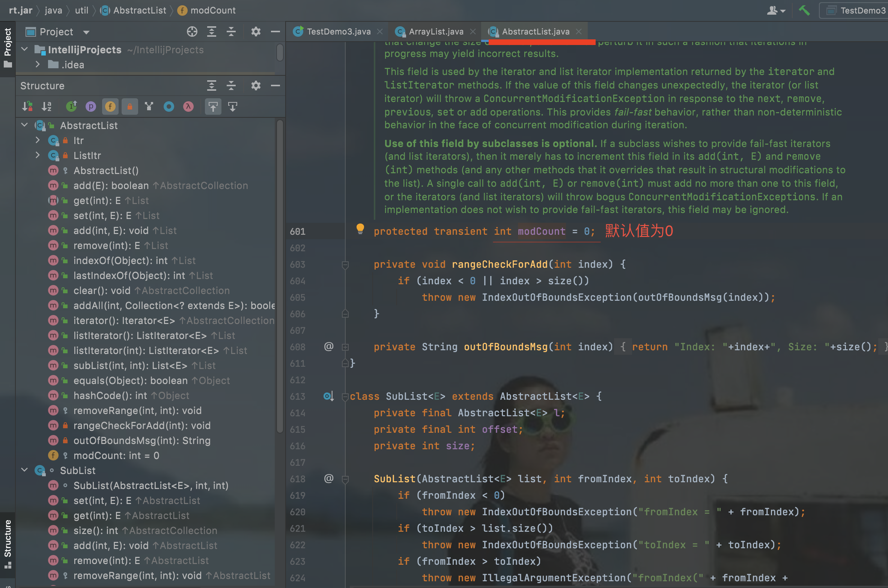Open the Project view dropdown

pyautogui.click(x=86, y=32)
